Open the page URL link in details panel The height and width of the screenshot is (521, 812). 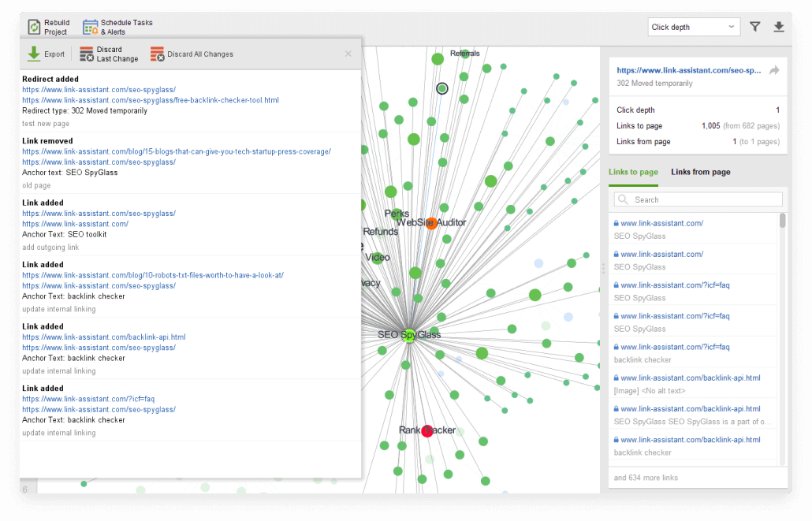coord(689,70)
